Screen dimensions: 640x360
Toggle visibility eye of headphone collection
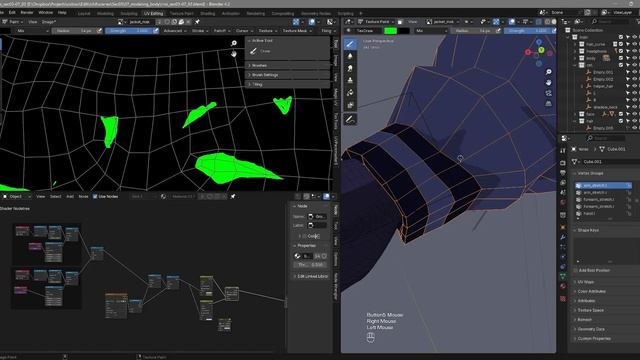pyautogui.click(x=635, y=51)
